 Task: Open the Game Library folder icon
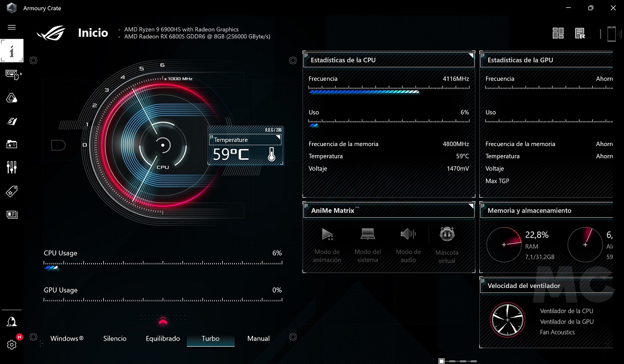click(12, 144)
